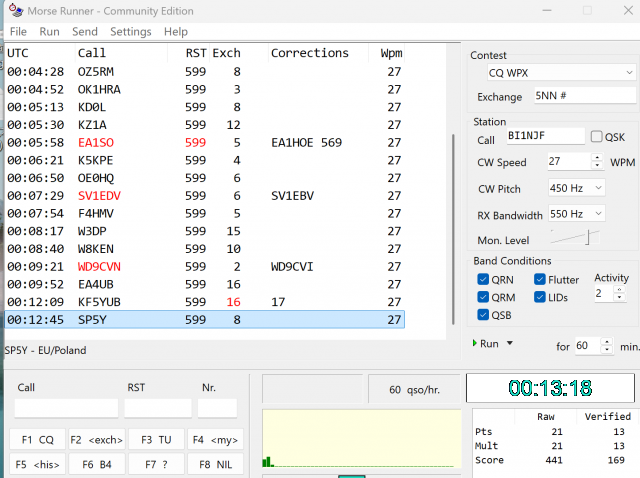
Task: Open the Contest dropdown showing CQ WPX
Action: (x=562, y=73)
